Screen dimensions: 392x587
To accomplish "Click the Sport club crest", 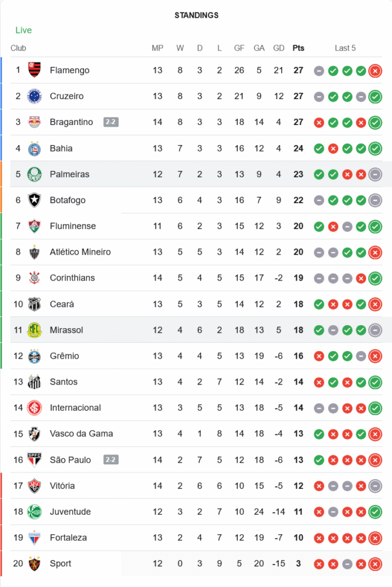I will tap(35, 564).
